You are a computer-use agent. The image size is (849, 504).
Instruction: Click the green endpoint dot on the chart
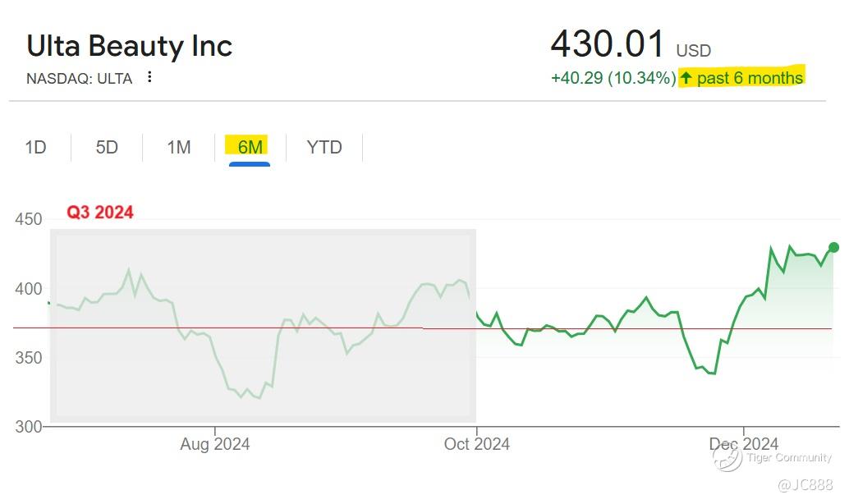(833, 247)
